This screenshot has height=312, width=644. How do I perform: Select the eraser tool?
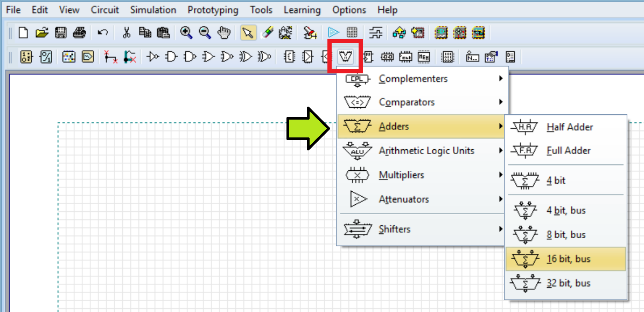(267, 32)
